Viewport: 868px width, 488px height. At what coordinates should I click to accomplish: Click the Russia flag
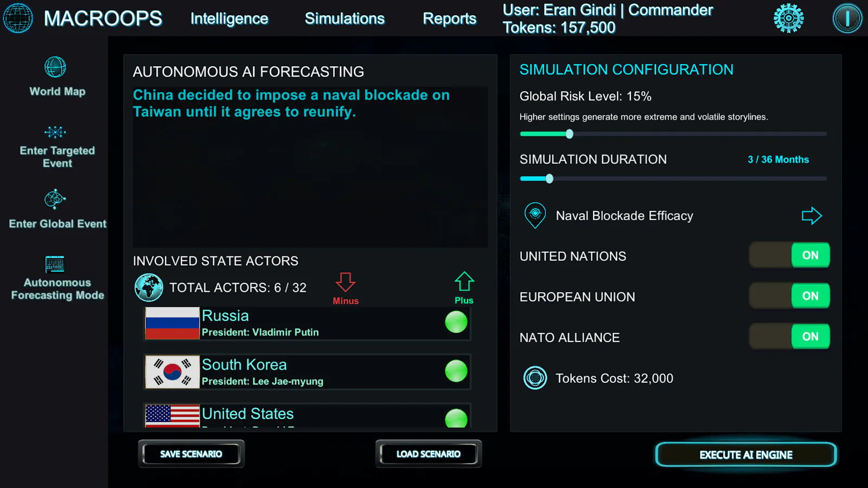pyautogui.click(x=173, y=323)
